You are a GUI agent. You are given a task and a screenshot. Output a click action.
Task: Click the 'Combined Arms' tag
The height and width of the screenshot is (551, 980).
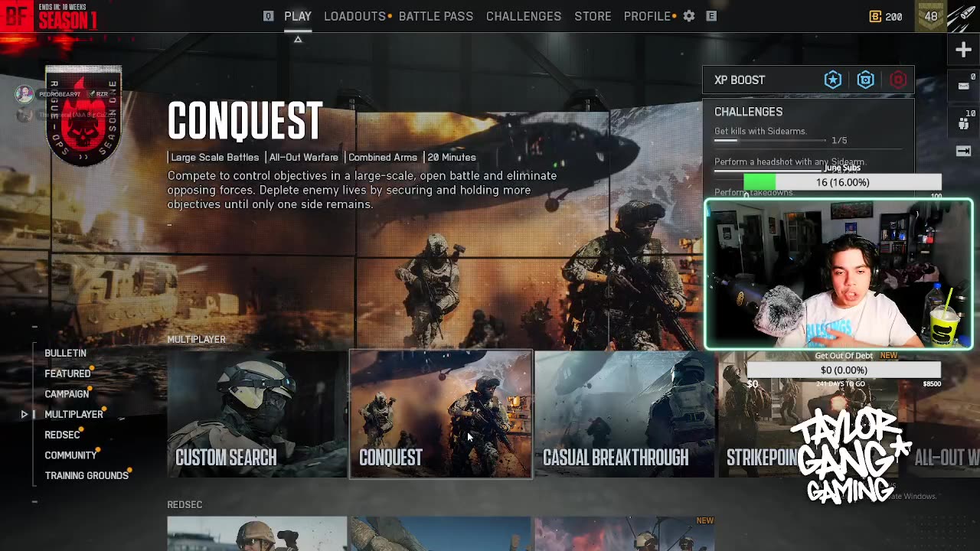(383, 157)
